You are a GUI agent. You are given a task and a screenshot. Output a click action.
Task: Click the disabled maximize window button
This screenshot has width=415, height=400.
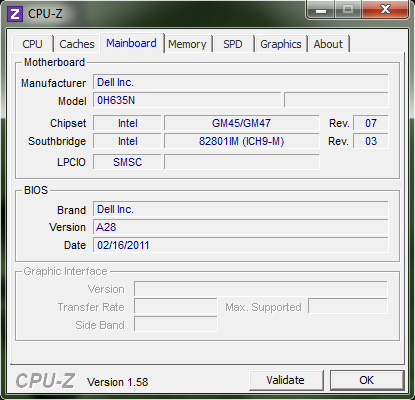[348, 9]
